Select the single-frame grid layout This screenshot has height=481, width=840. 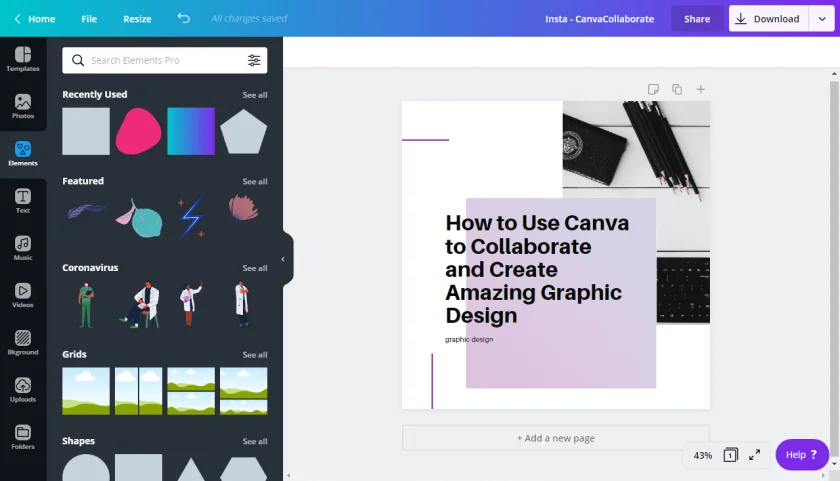(x=86, y=391)
